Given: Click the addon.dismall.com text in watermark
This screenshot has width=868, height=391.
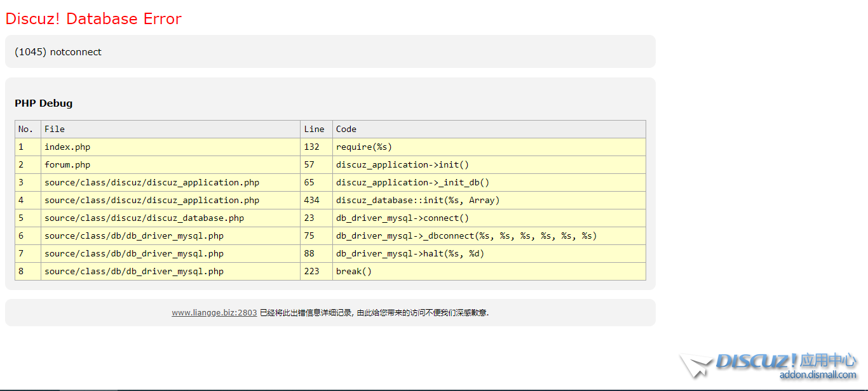Looking at the screenshot, I should [x=818, y=375].
